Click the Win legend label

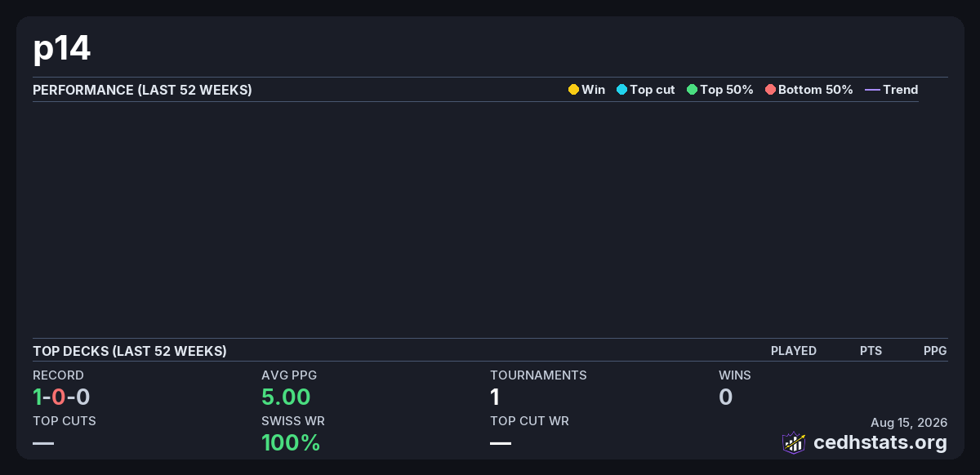(x=594, y=90)
